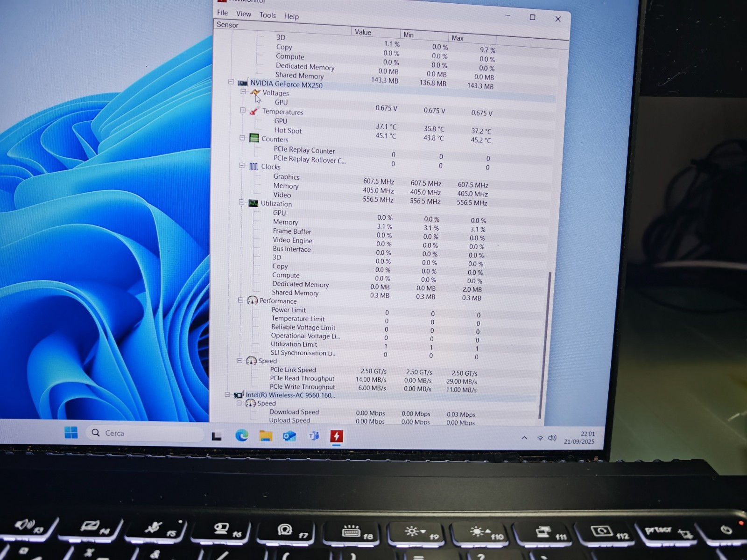Click the Intel Wireless network adapter icon
This screenshot has height=560, width=747.
(x=239, y=395)
